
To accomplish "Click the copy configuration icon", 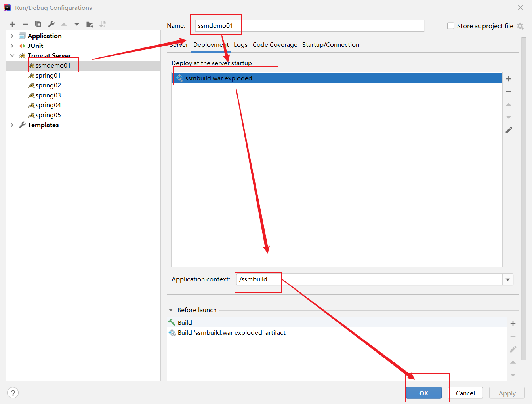I will pyautogui.click(x=38, y=24).
